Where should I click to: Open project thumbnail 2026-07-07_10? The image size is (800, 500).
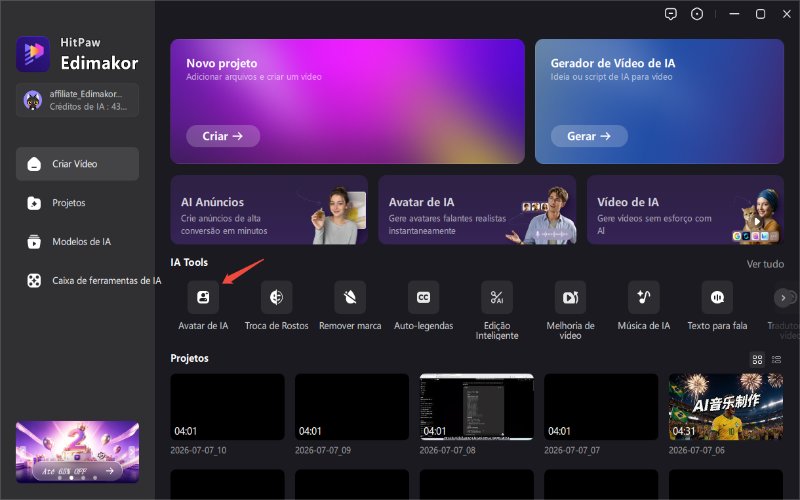[228, 407]
